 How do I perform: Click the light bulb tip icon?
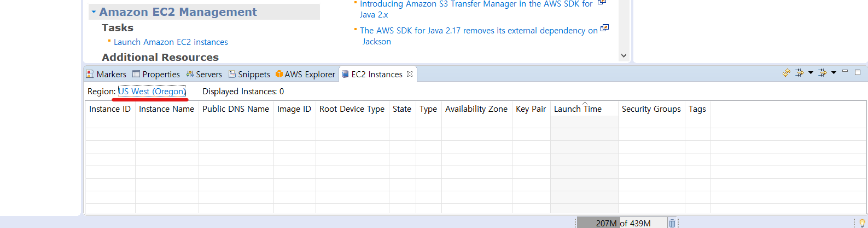(862, 223)
